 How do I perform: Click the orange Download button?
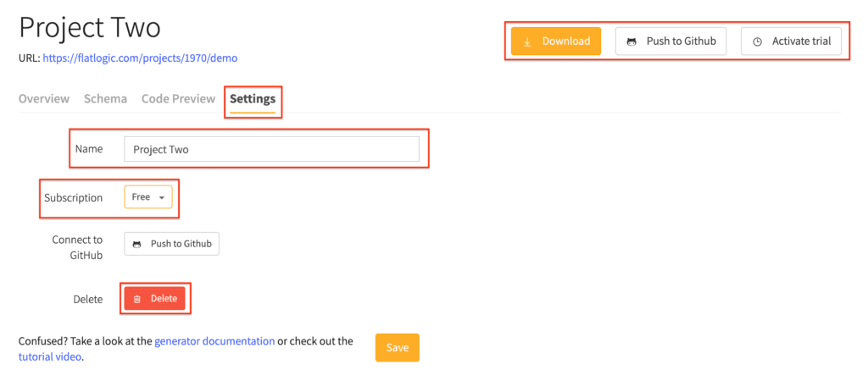point(556,41)
